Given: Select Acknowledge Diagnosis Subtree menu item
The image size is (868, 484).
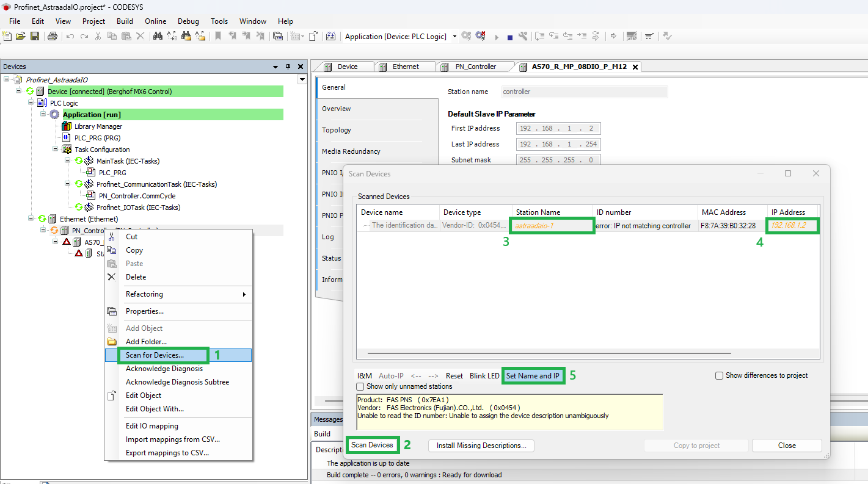Looking at the screenshot, I should [178, 382].
